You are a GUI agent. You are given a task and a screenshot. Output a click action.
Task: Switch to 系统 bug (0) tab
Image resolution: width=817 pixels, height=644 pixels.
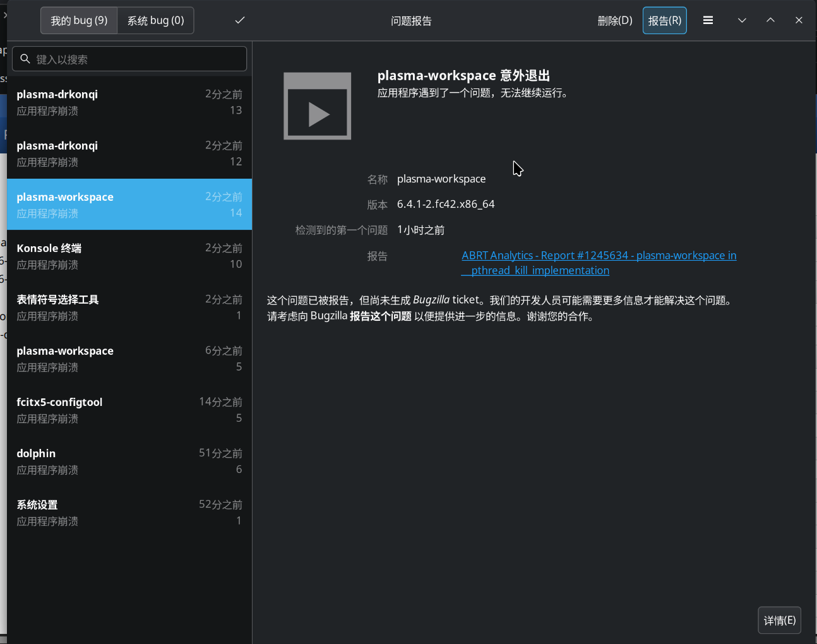click(155, 20)
